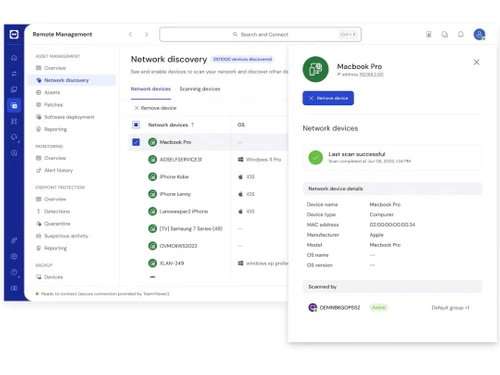Select the Lansweeper2 iPhone row

[208, 211]
